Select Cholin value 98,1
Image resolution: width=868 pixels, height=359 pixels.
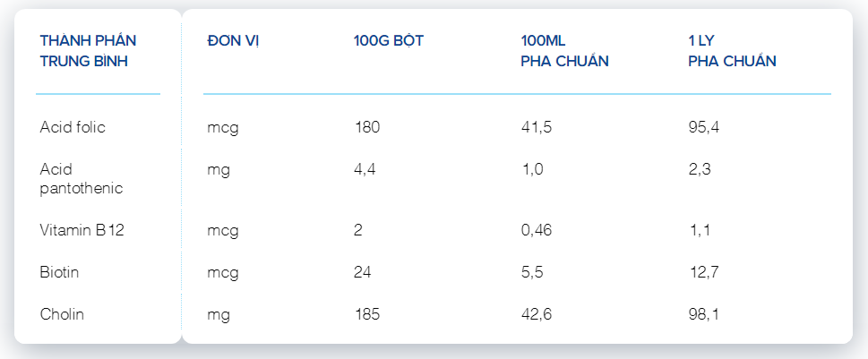point(704,315)
